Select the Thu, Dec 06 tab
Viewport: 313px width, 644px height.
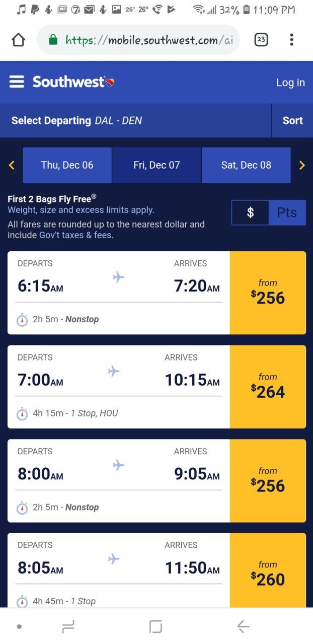tap(67, 165)
